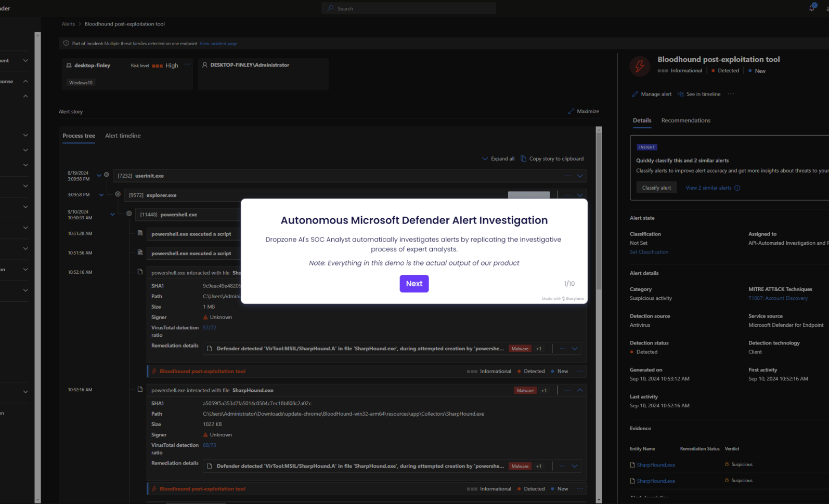Click script icon at 10:51:56 AM
Screen dimensions: 829x504
click(x=140, y=252)
